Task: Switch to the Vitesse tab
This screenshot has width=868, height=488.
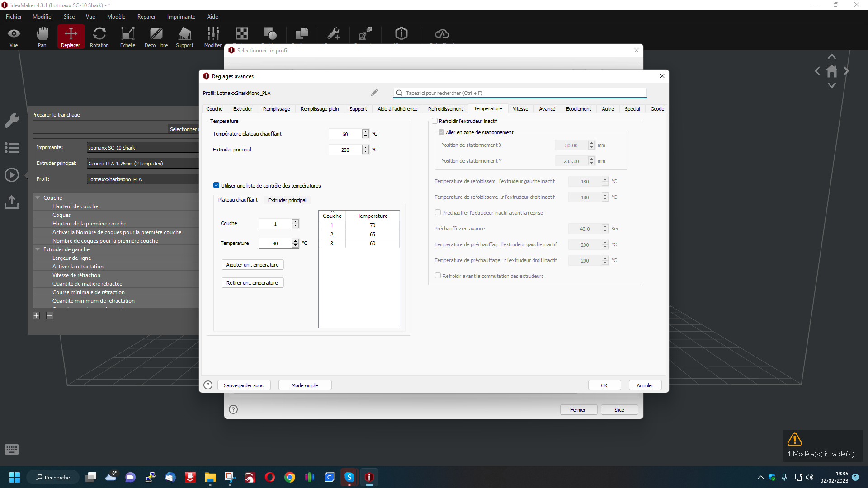Action: (x=520, y=109)
